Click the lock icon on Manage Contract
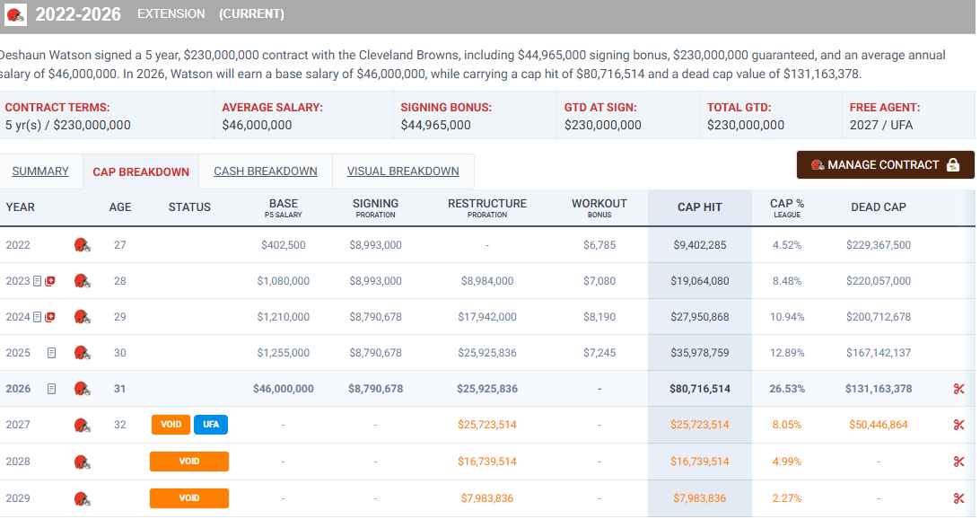 (952, 165)
